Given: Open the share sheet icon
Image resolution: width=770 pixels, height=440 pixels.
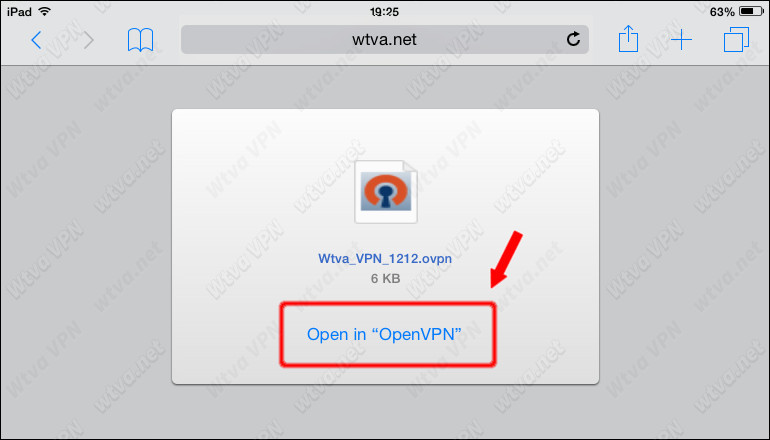Looking at the screenshot, I should pyautogui.click(x=628, y=39).
